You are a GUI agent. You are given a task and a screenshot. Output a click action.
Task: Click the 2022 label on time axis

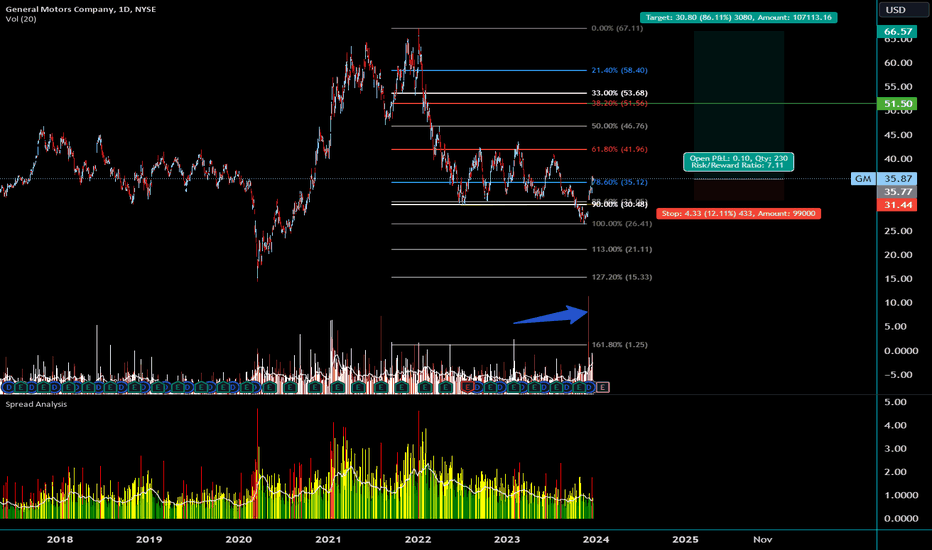pos(417,539)
